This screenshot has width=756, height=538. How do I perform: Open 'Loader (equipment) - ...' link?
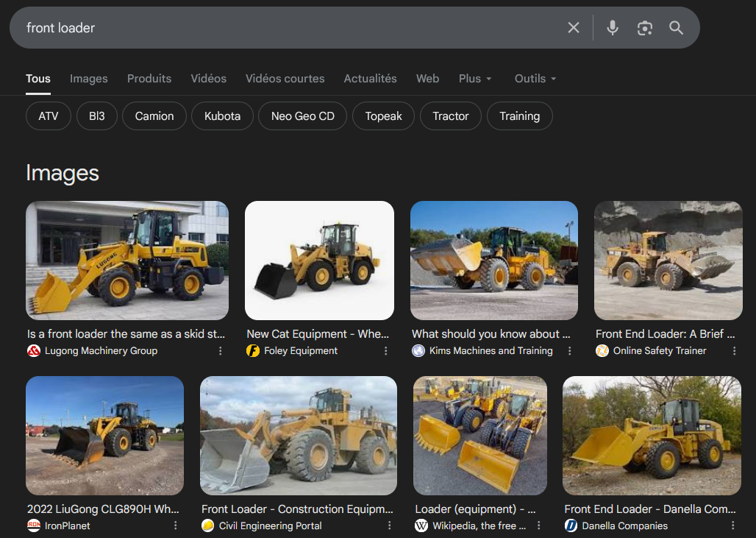tap(475, 509)
